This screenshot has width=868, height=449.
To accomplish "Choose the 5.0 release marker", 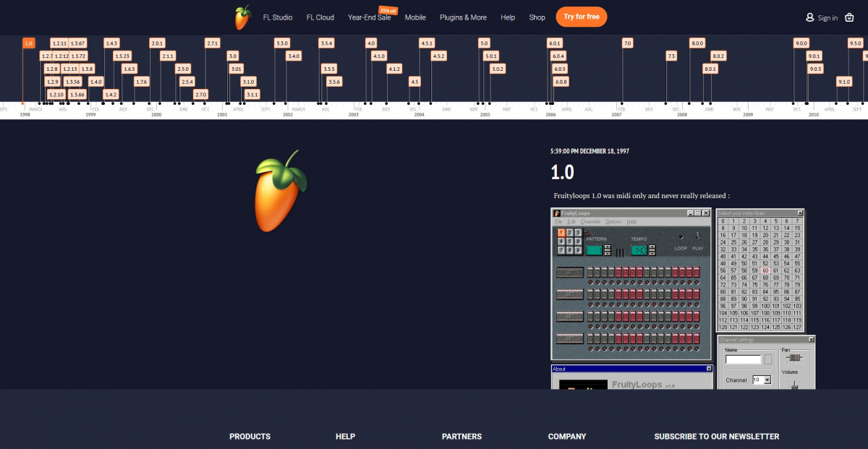I will point(485,43).
